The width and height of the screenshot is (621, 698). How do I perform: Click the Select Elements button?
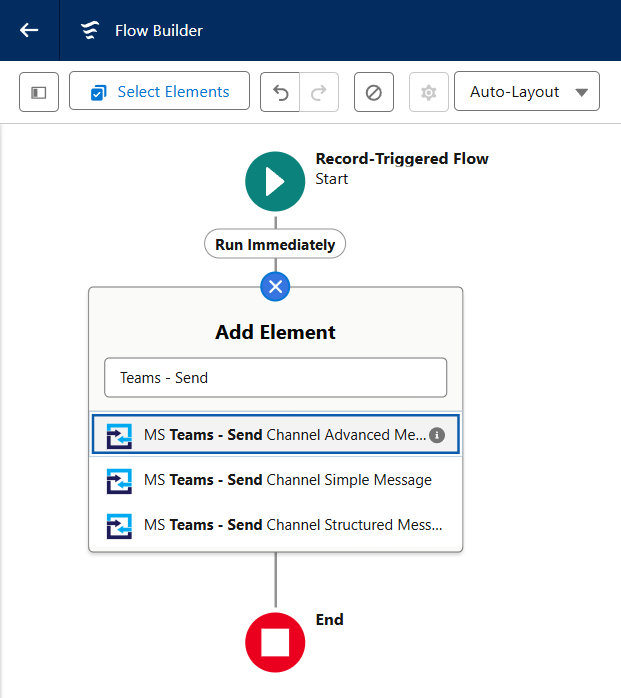pos(159,91)
